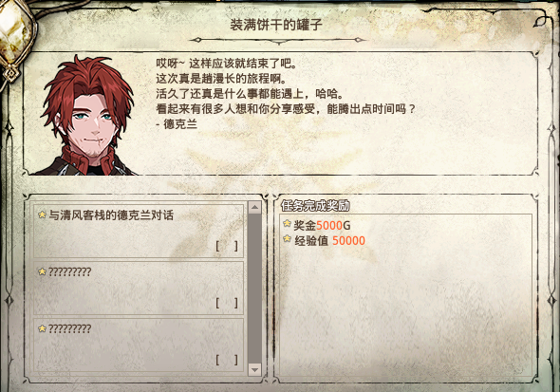Click the scroll up arrow in objectives list

(254, 208)
